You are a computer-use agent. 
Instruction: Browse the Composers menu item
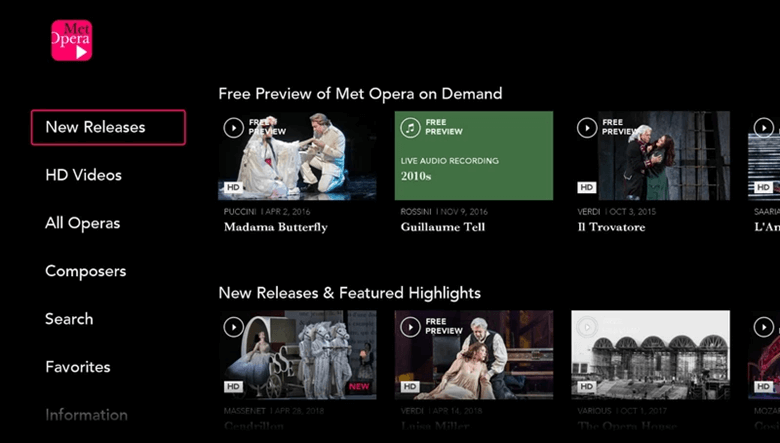tap(85, 271)
